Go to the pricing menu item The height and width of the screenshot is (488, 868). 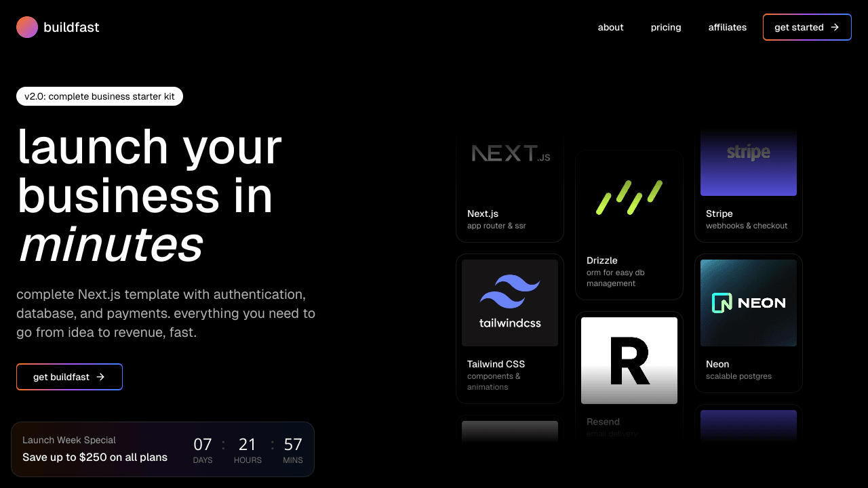665,27
